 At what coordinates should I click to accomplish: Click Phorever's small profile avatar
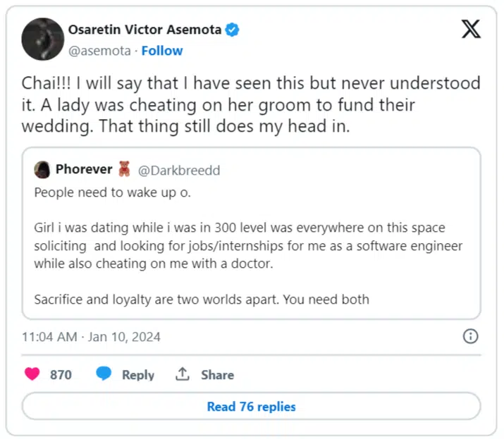point(42,169)
